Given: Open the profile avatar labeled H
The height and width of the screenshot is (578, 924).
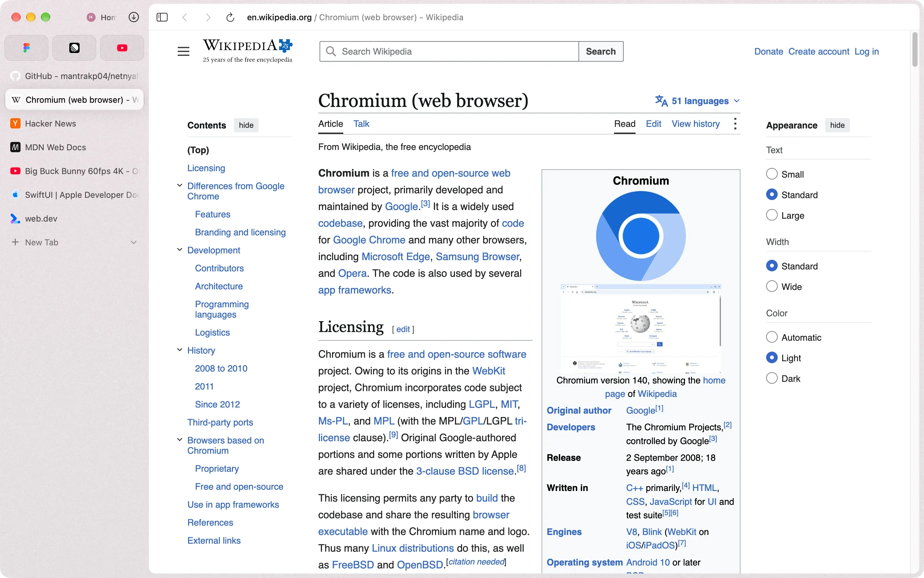Looking at the screenshot, I should [x=91, y=17].
